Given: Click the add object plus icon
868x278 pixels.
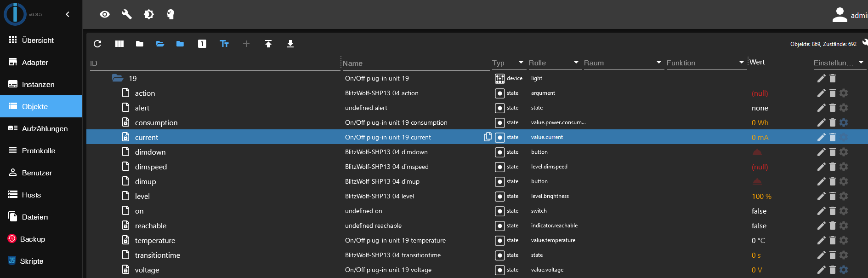Looking at the screenshot, I should point(246,44).
